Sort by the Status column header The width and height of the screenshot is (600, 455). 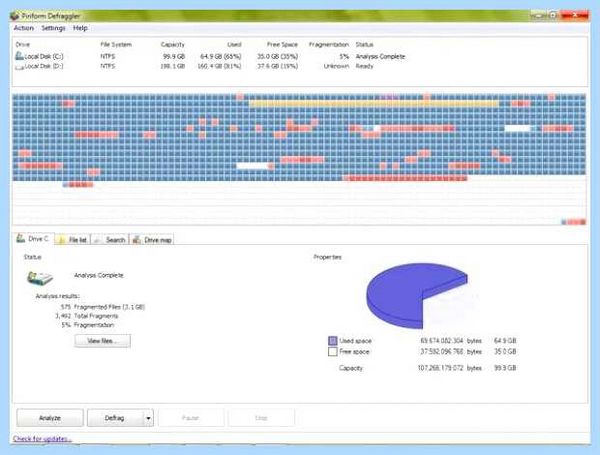(x=364, y=44)
